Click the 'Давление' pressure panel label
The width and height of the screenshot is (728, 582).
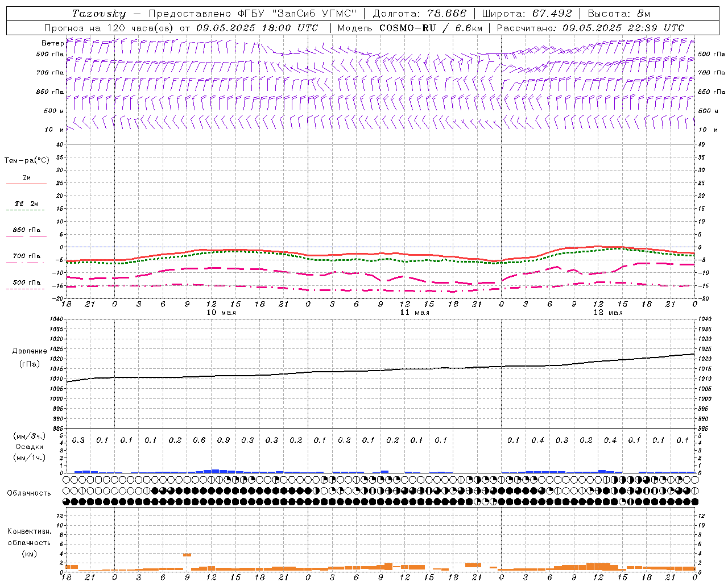(29, 351)
